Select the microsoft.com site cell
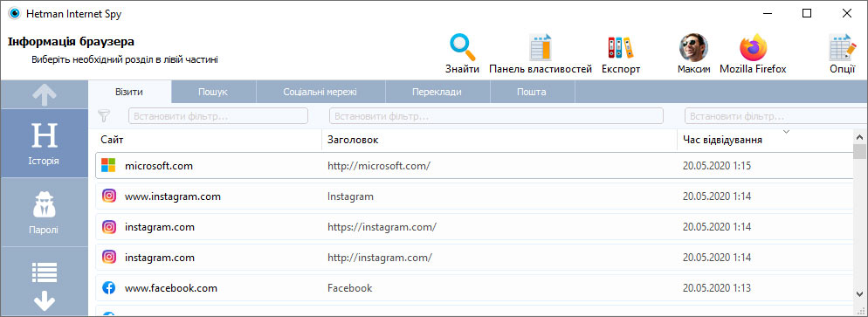The height and width of the screenshot is (317, 868). (x=160, y=165)
